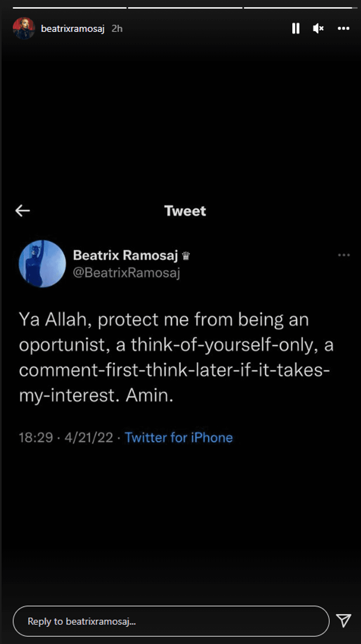Jump to the second story progress segment
The image size is (361, 644).
pyautogui.click(x=185, y=8)
